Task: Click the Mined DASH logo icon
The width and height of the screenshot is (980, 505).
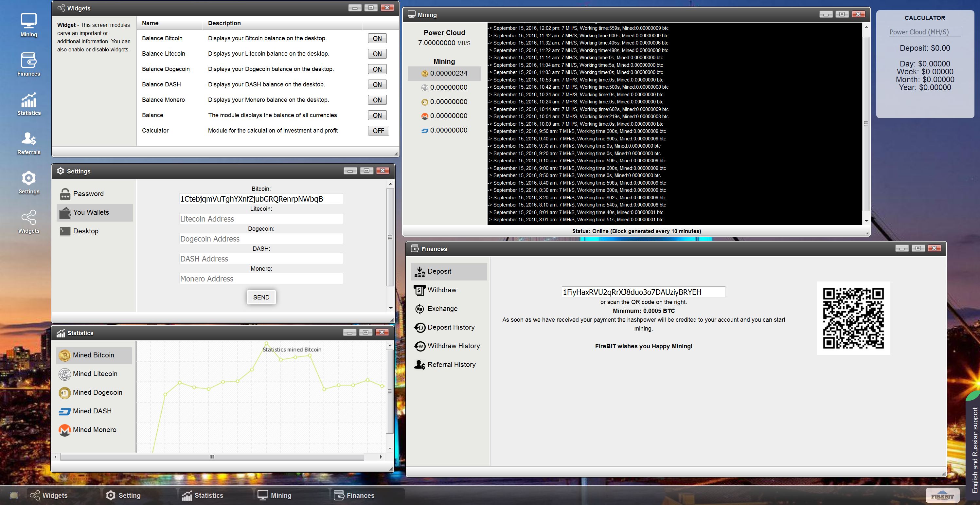Action: (x=64, y=411)
